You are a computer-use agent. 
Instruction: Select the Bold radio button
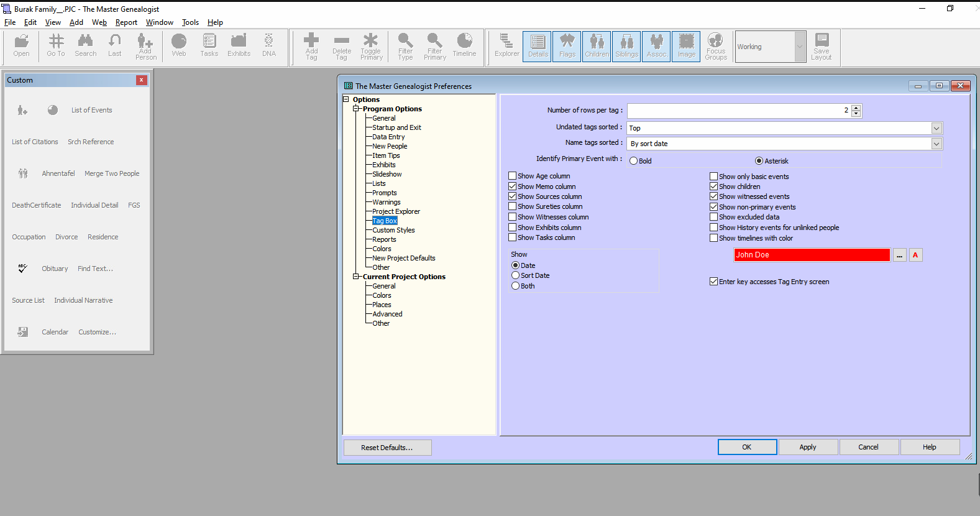(x=634, y=161)
